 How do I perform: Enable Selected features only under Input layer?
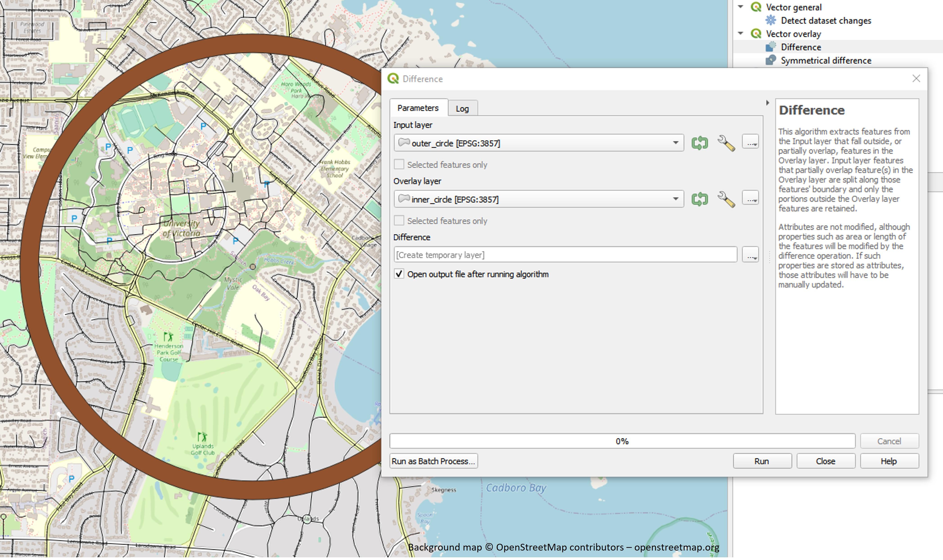tap(399, 165)
